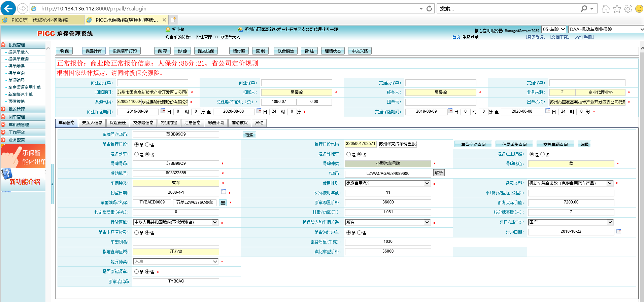The width and height of the screenshot is (644, 302).
Task: Click the favorites star icon
Action: point(617,9)
